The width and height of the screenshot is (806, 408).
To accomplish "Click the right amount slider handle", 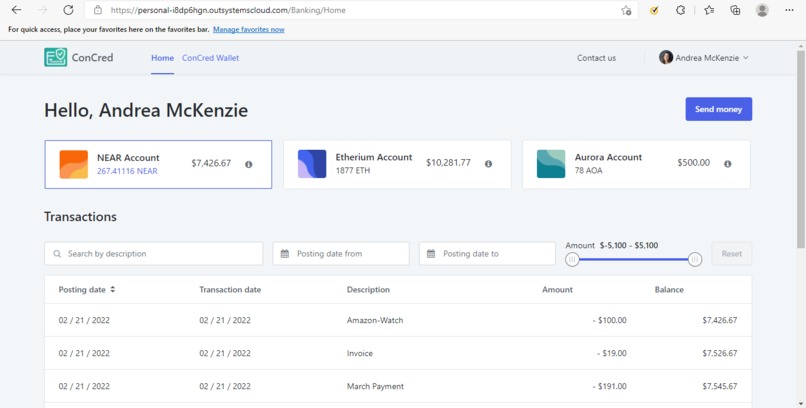I will [695, 259].
